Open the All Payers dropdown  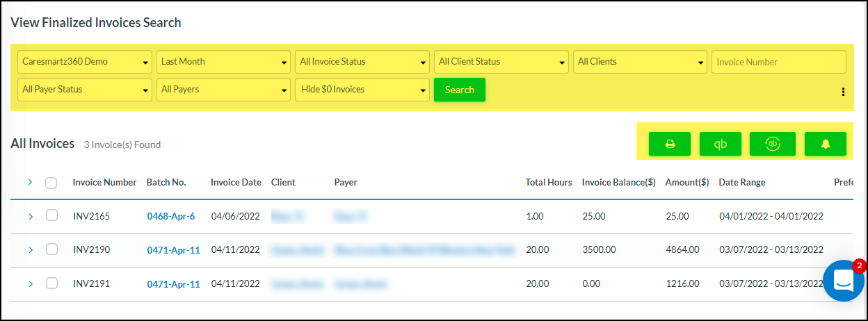(x=223, y=90)
